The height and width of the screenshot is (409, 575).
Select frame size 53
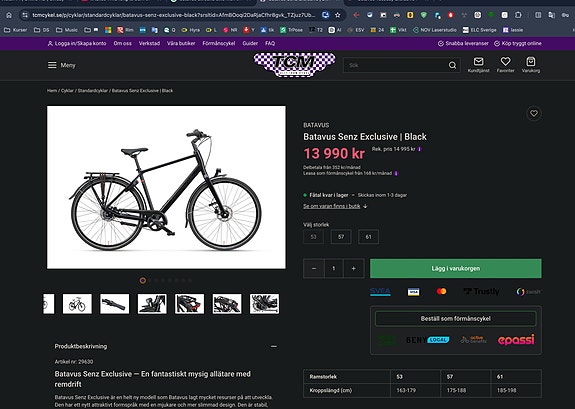[314, 237]
